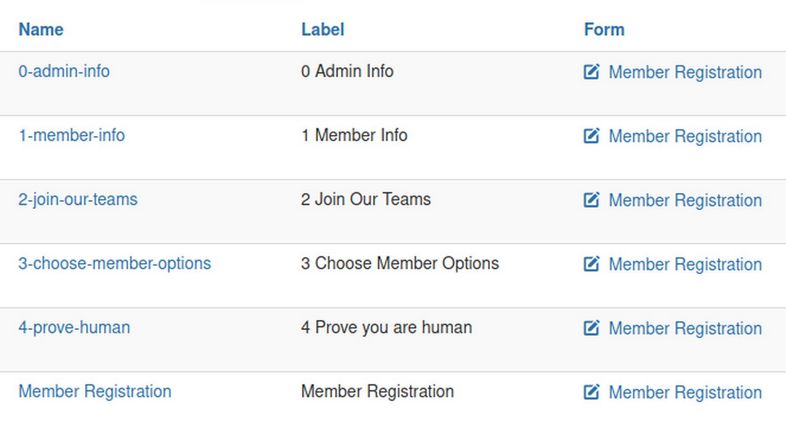The height and width of the screenshot is (427, 786).
Task: Open the 2-join-our-teams group
Action: 78,199
